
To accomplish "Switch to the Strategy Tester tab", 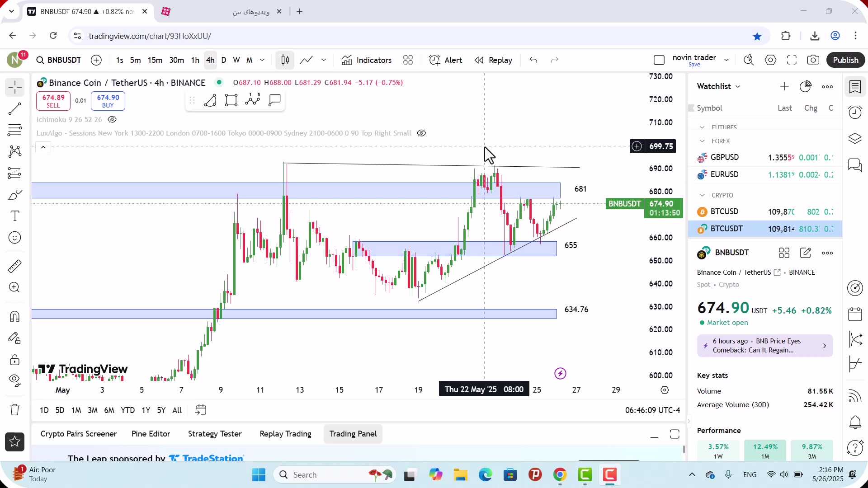I will 215,434.
